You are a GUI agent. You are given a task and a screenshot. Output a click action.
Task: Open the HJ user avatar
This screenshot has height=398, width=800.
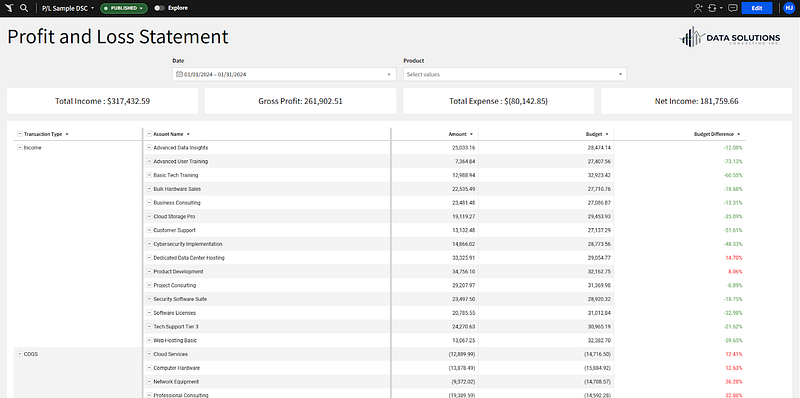[x=789, y=8]
